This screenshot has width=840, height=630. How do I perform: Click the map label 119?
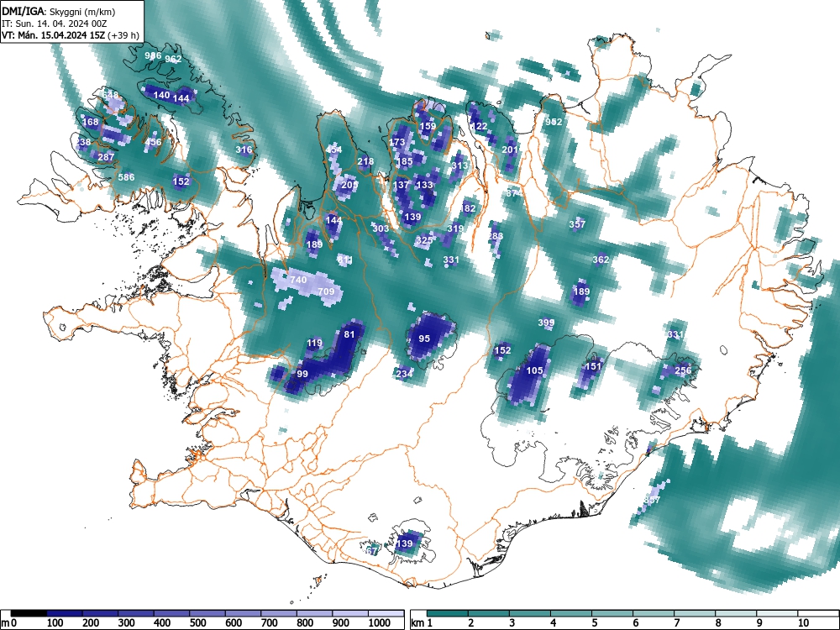point(314,343)
